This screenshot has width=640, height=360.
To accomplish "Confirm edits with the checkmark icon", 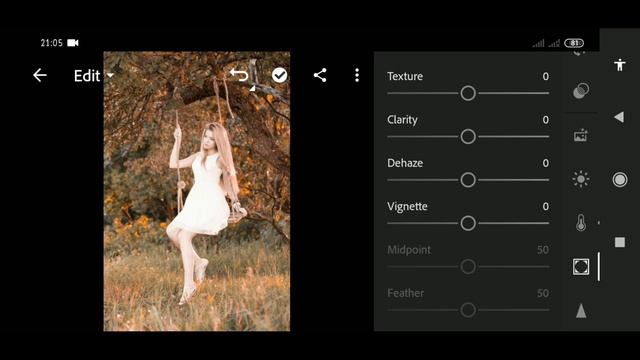I will [x=280, y=75].
